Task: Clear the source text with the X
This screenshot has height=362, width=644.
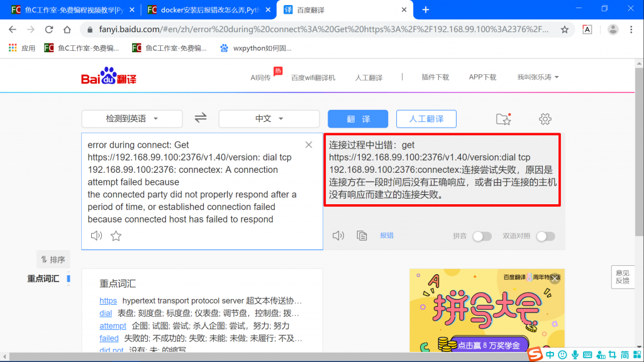Action: pyautogui.click(x=308, y=145)
